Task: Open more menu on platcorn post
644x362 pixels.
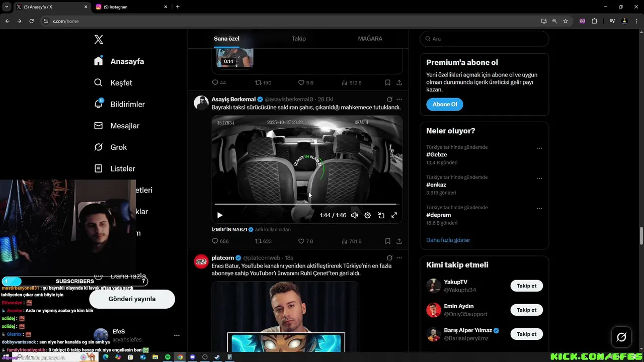Action: tap(399, 258)
